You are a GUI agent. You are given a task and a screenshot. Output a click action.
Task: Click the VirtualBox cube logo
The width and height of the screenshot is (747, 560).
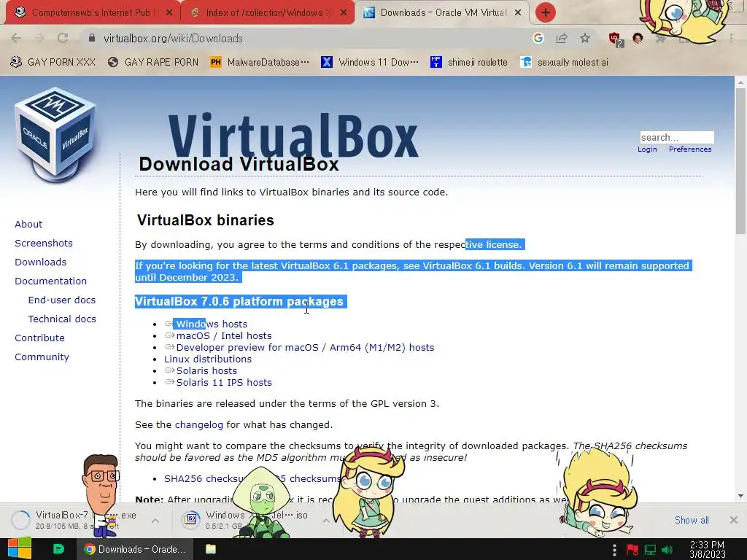55,134
